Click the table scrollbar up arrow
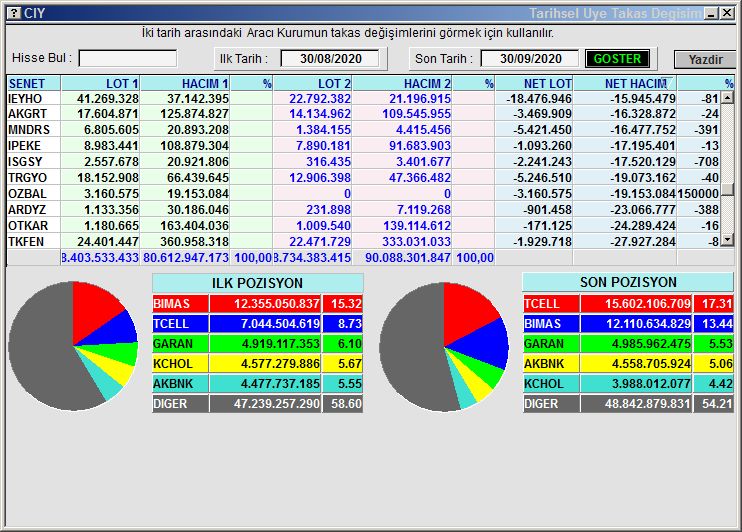 click(727, 98)
